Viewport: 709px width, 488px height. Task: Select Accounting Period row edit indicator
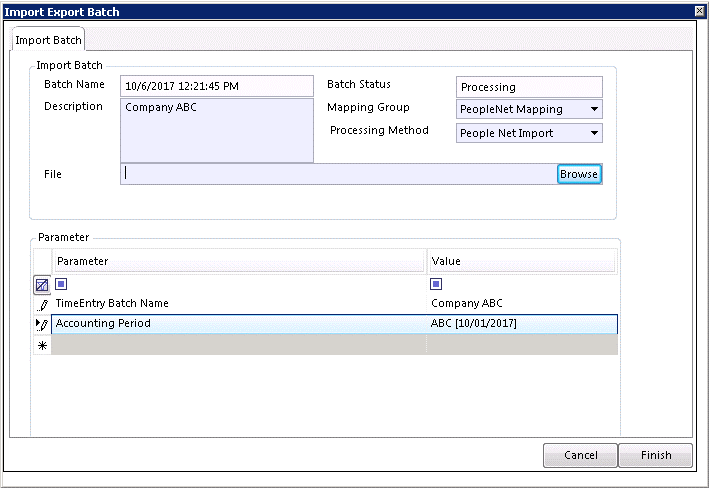(x=43, y=324)
